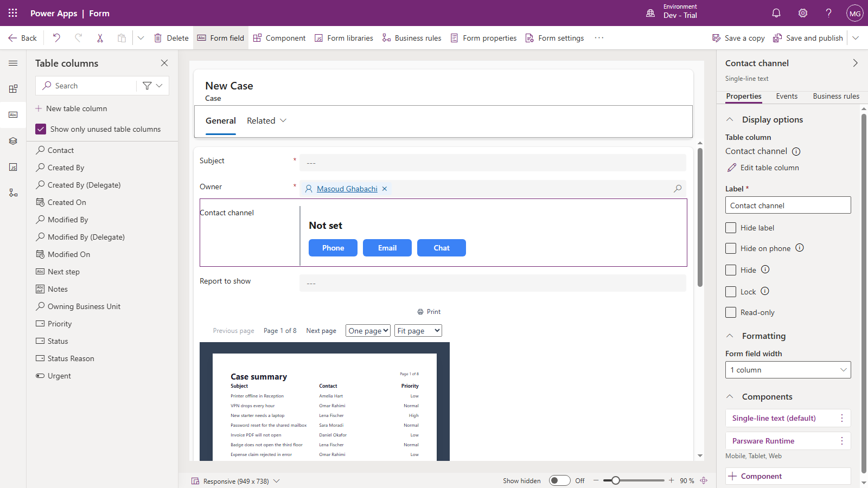Add a New table column
This screenshot has height=488, width=868.
(x=71, y=108)
